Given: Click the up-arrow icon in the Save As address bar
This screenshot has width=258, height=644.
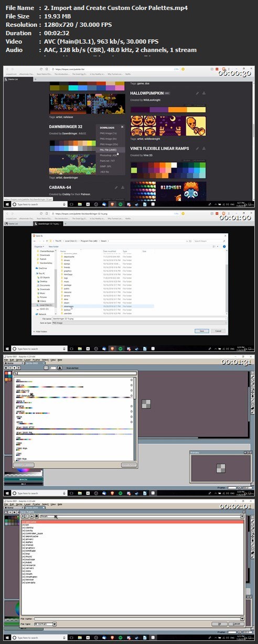Looking at the screenshot, I should (46, 241).
